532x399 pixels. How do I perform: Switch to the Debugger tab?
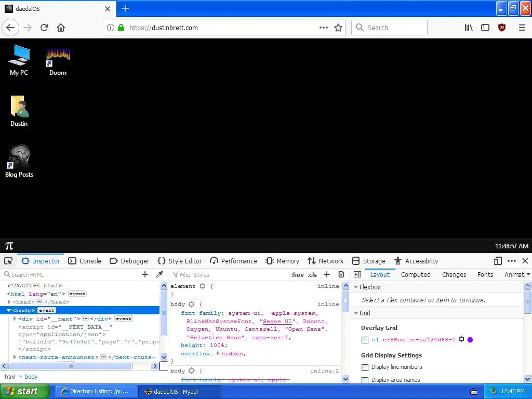coord(129,261)
